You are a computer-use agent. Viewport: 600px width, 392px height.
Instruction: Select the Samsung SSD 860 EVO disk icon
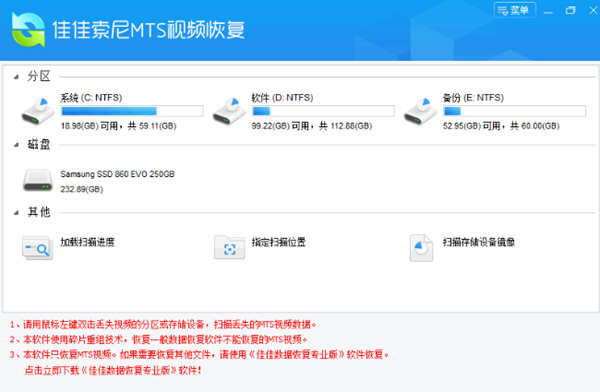coord(38,180)
